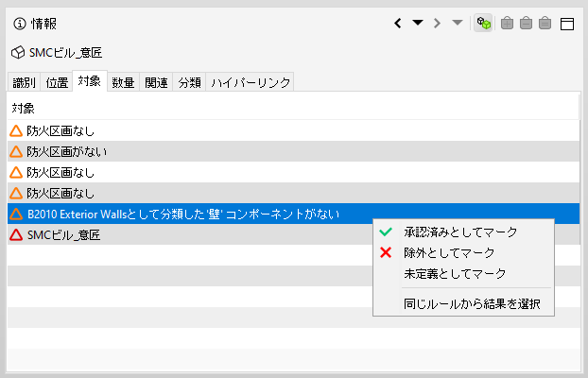Click the SMCビル_意匠 title text
Screen dimensions: 588x378
(x=65, y=53)
